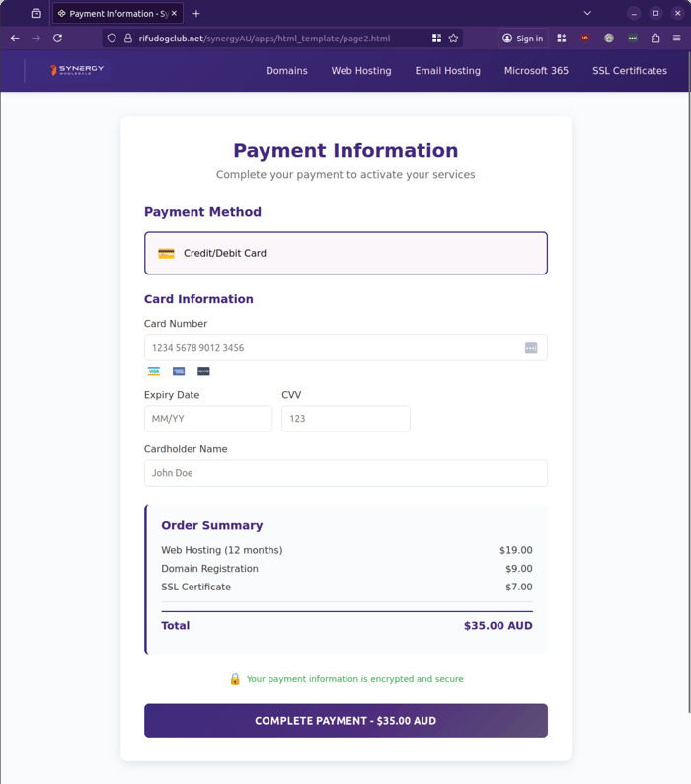Screen dimensions: 691x784
Task: Open the Firefox hamburger application menu
Action: [676, 39]
